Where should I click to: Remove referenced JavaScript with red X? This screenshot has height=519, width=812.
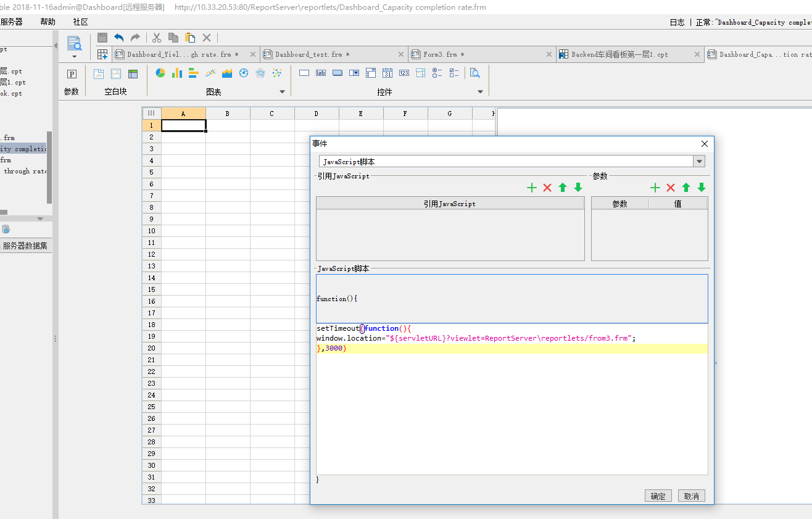pos(547,188)
